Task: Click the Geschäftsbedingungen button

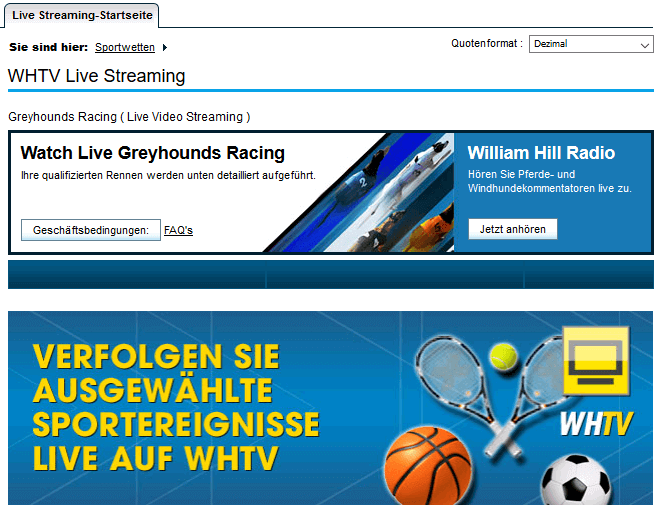Action: (x=91, y=230)
